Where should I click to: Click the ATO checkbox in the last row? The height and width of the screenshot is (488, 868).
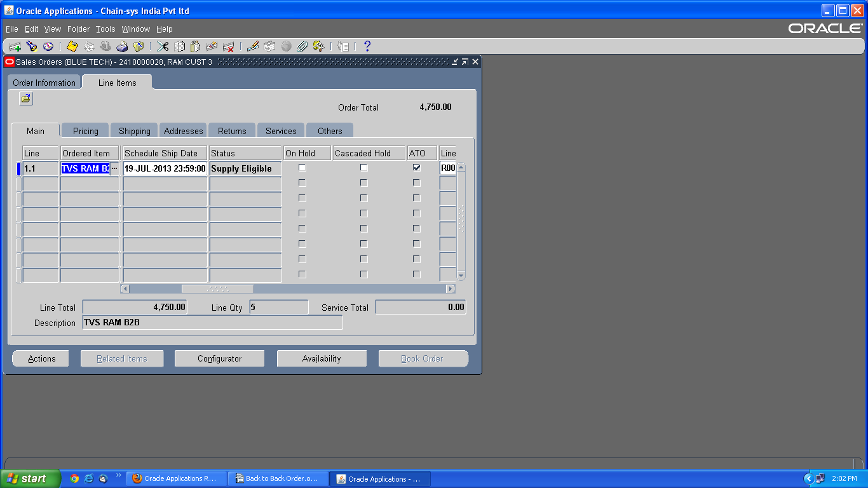point(417,274)
